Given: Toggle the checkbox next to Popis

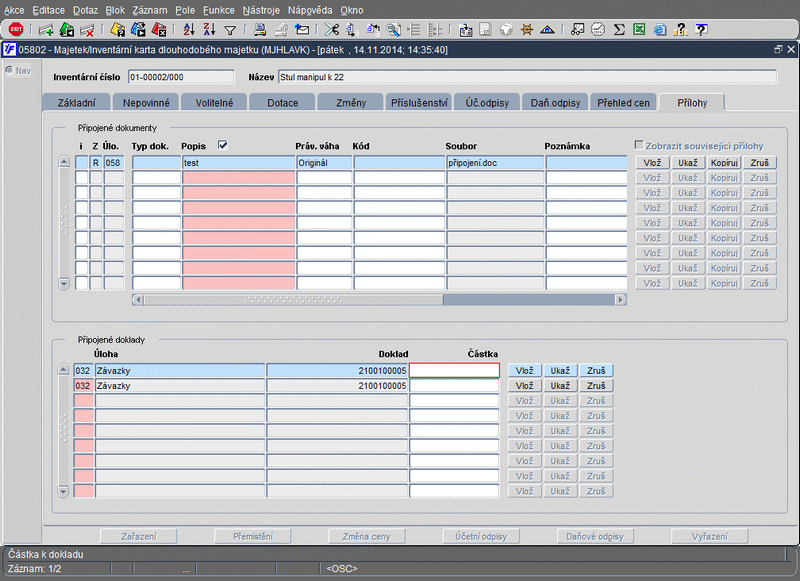Looking at the screenshot, I should pyautogui.click(x=223, y=146).
